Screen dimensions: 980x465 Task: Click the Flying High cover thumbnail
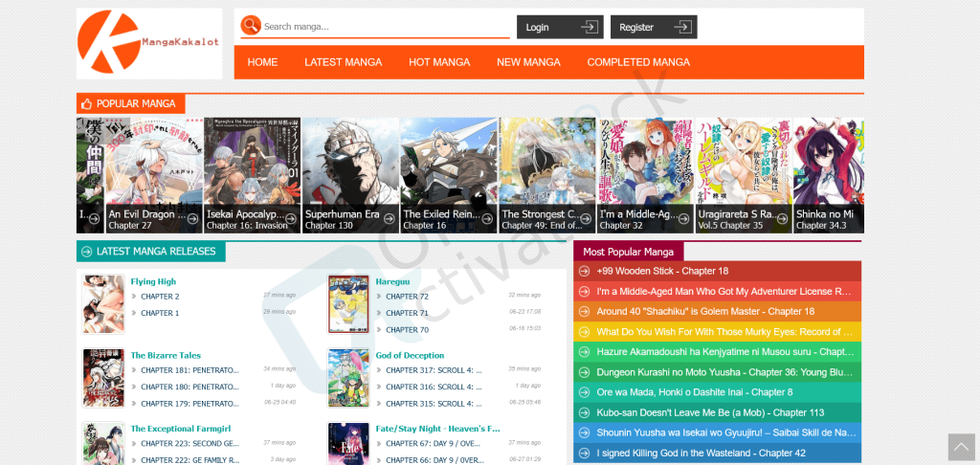tap(103, 304)
